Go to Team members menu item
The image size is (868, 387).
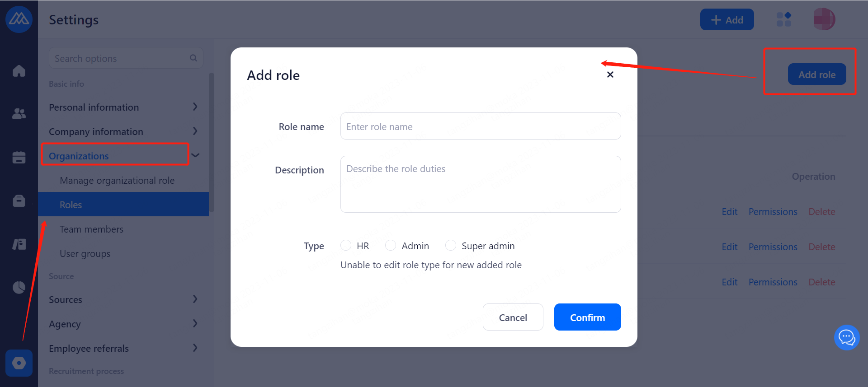coord(91,229)
